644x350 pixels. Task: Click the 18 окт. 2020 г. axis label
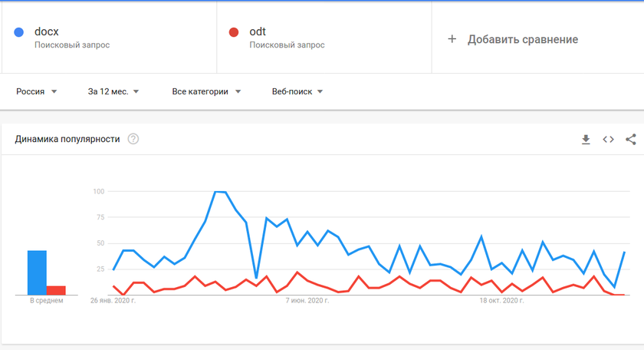click(501, 301)
